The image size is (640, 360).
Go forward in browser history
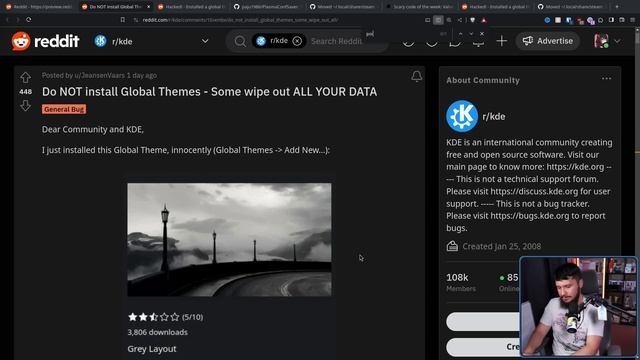(x=18, y=20)
